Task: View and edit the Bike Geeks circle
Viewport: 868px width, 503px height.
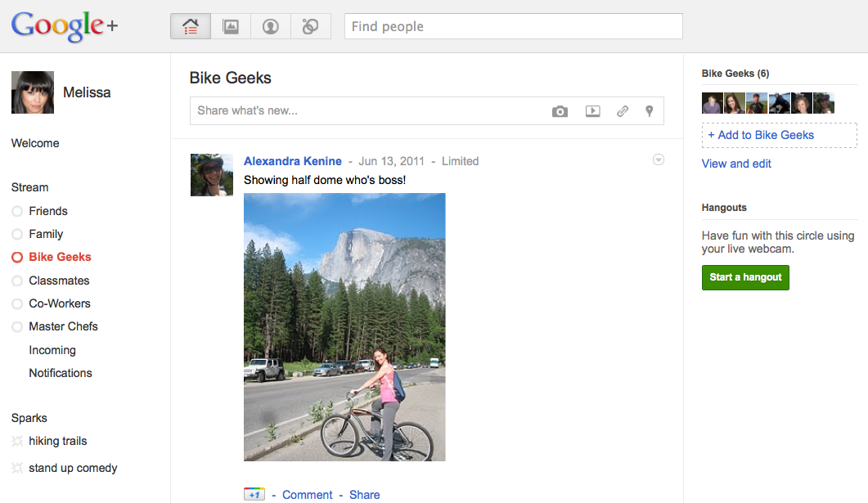Action: click(x=735, y=164)
